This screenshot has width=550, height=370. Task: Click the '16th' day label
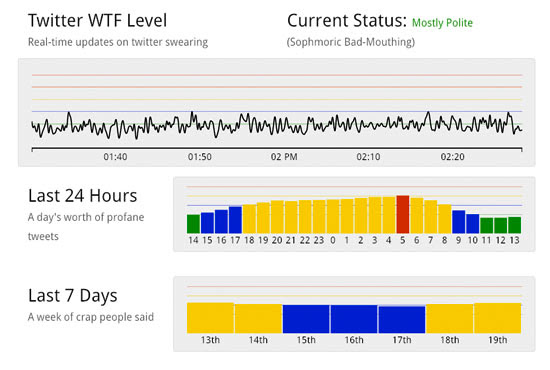click(x=354, y=340)
